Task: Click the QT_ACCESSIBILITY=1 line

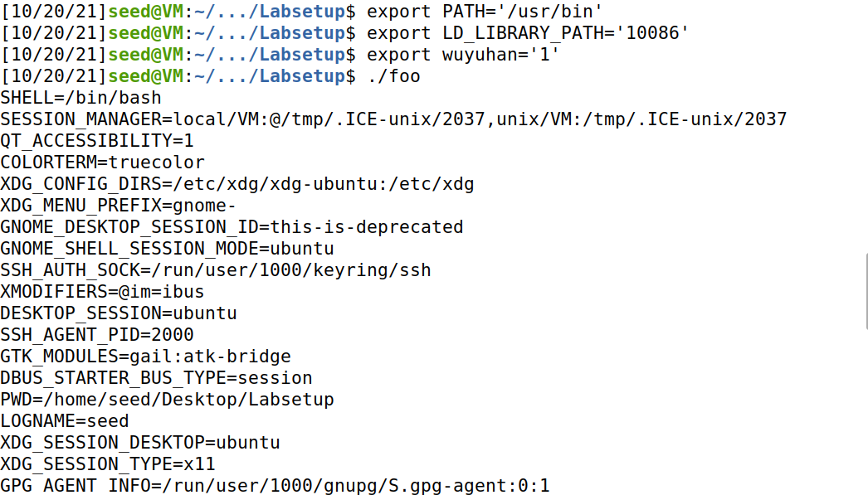Action: click(97, 141)
